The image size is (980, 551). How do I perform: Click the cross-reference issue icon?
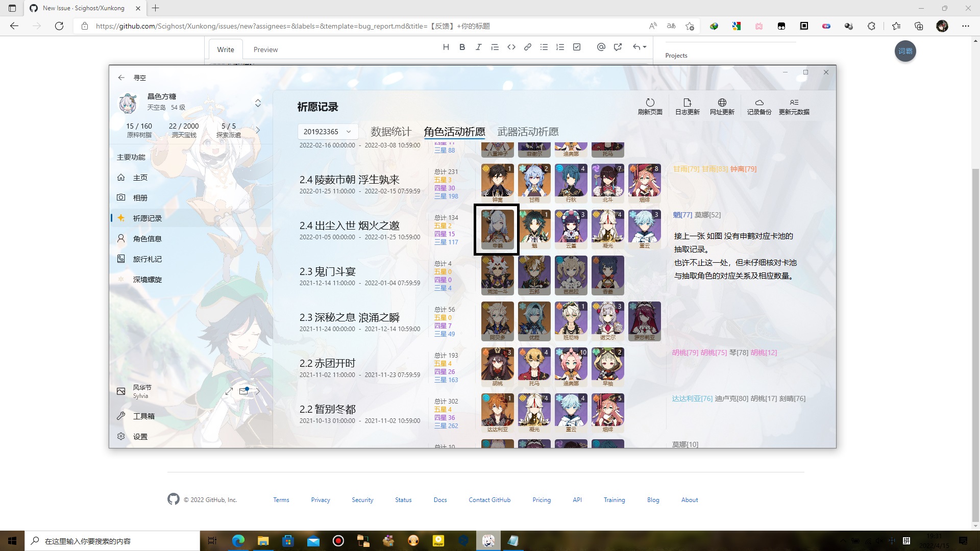[x=618, y=47]
